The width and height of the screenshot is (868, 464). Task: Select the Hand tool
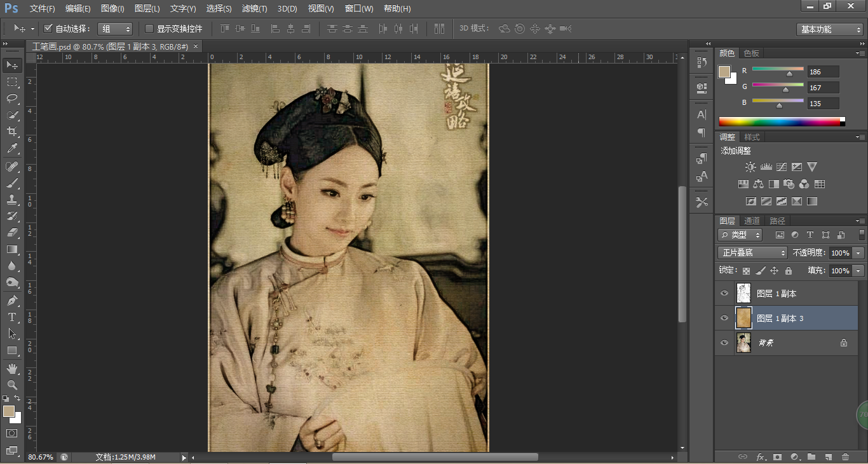click(12, 369)
